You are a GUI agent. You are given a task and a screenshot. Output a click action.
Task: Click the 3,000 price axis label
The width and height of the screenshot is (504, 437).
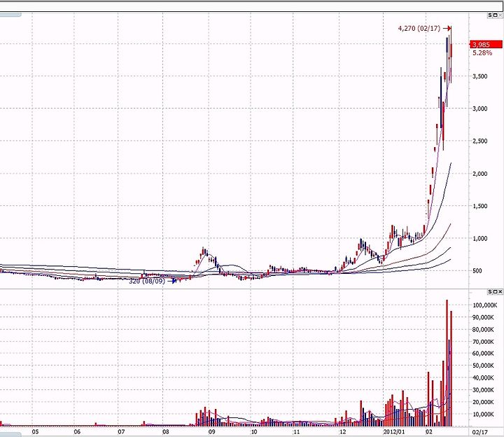pos(480,109)
